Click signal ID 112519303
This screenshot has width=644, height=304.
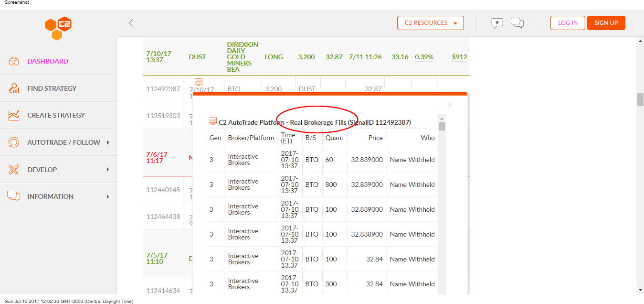click(x=163, y=116)
